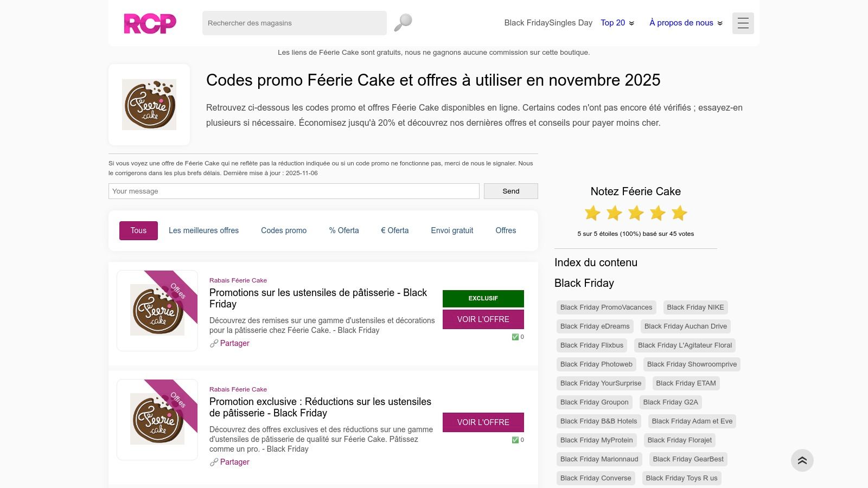Screen dimensions: 868x488
Task: Click Partager on the second offer
Action: 235,462
